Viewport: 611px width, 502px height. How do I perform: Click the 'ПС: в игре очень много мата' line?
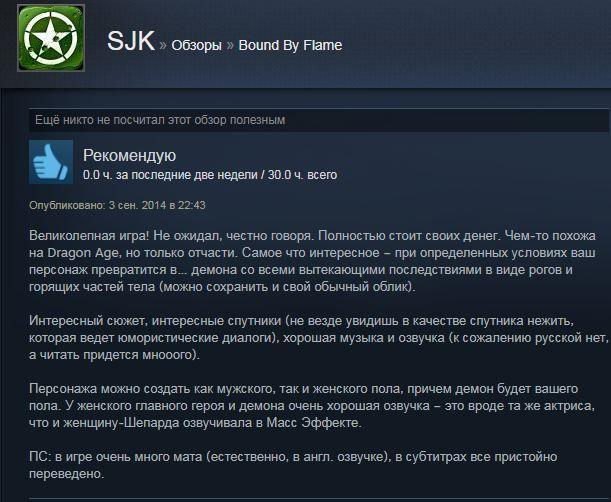(293, 457)
